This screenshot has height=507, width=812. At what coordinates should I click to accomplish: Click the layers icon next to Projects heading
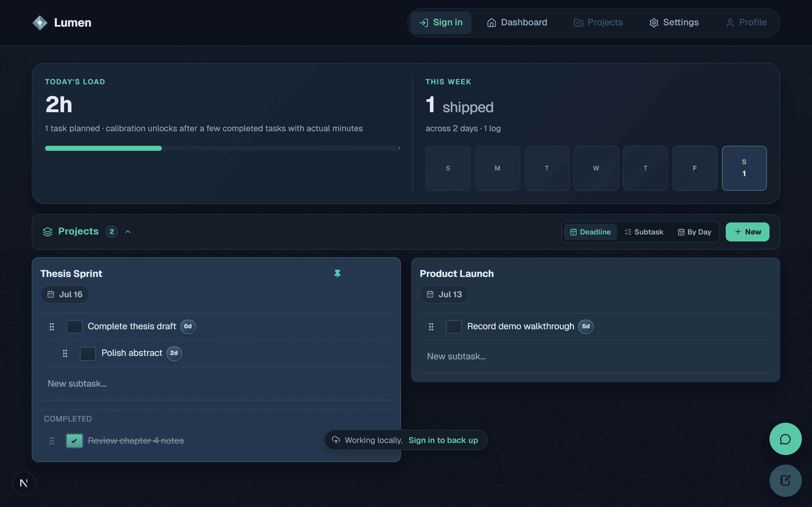48,232
